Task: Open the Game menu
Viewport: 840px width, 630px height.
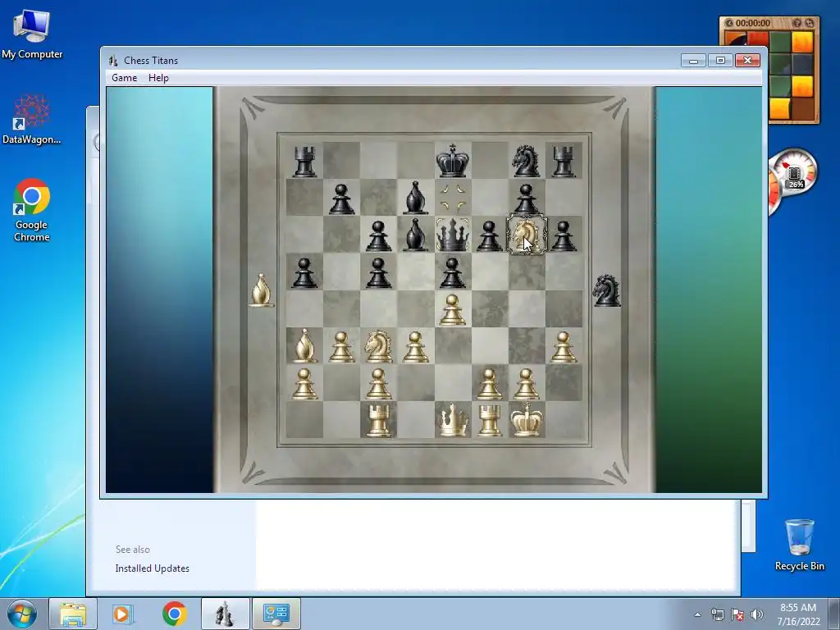Action: 125,78
